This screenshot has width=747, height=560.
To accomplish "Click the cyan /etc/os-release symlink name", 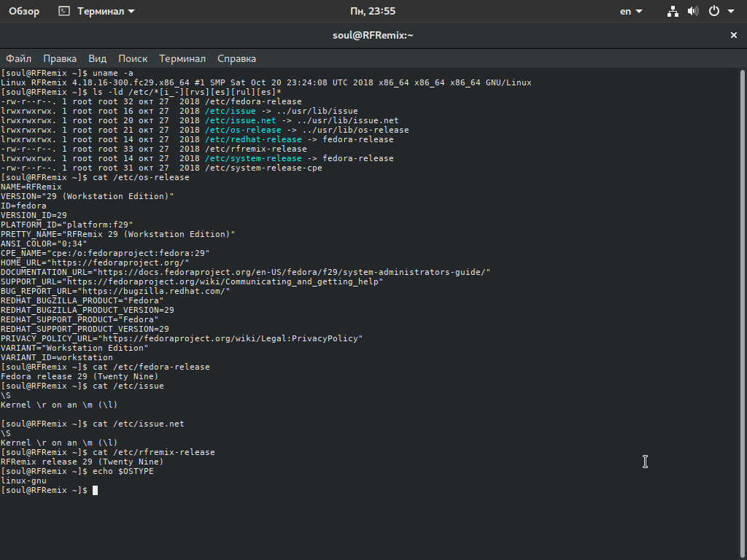I will 243,130.
